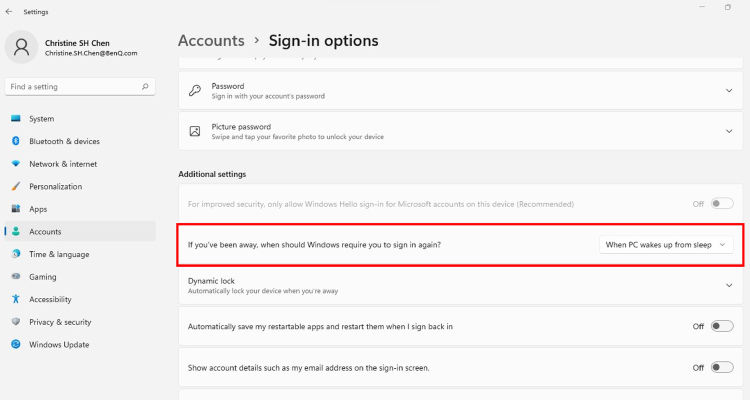Click the back arrow in Settings
The image size is (750, 400).
pyautogui.click(x=9, y=11)
